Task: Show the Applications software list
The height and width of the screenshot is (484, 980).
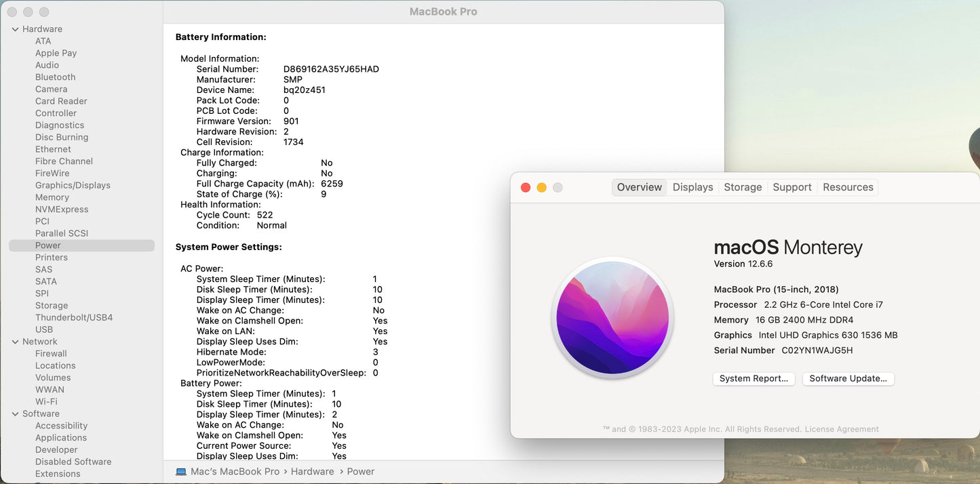Action: coord(61,438)
